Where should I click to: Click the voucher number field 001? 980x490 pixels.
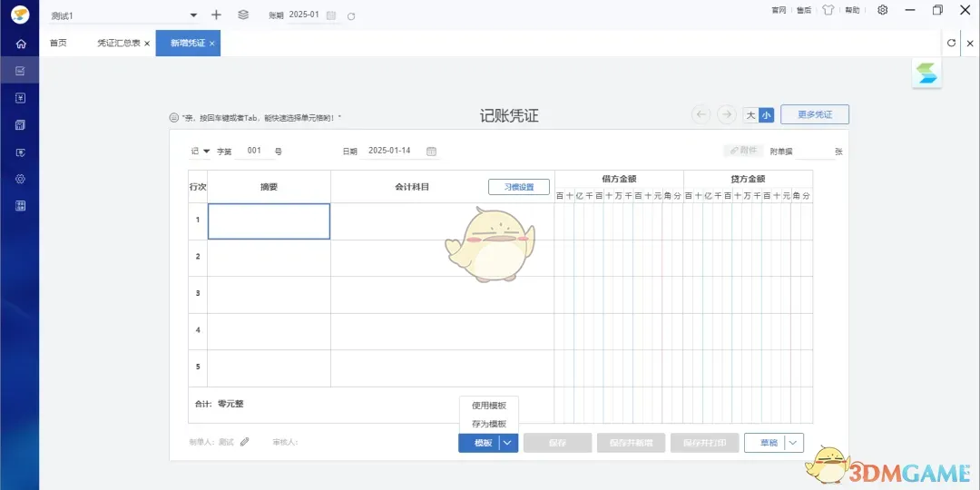click(254, 151)
